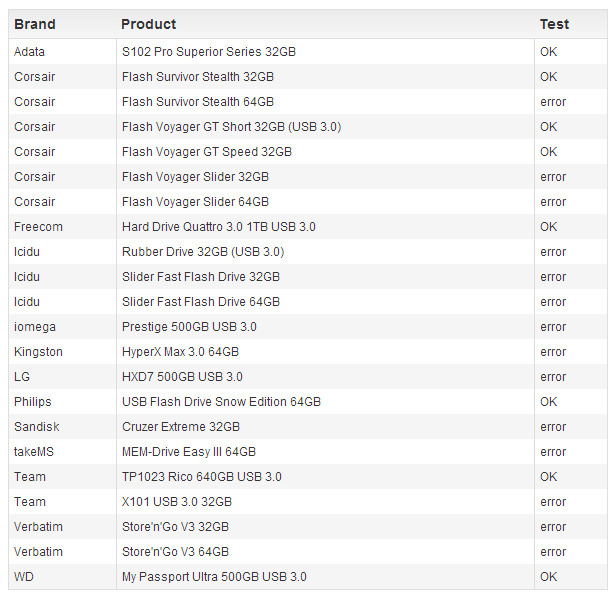Click Flash Voyager GT Speed 32GB entry

207,152
